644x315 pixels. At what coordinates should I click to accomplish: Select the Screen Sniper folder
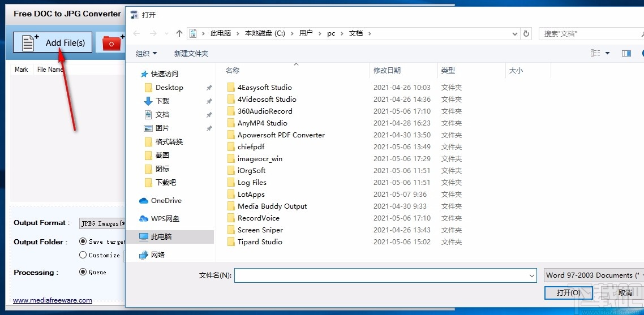(260, 230)
